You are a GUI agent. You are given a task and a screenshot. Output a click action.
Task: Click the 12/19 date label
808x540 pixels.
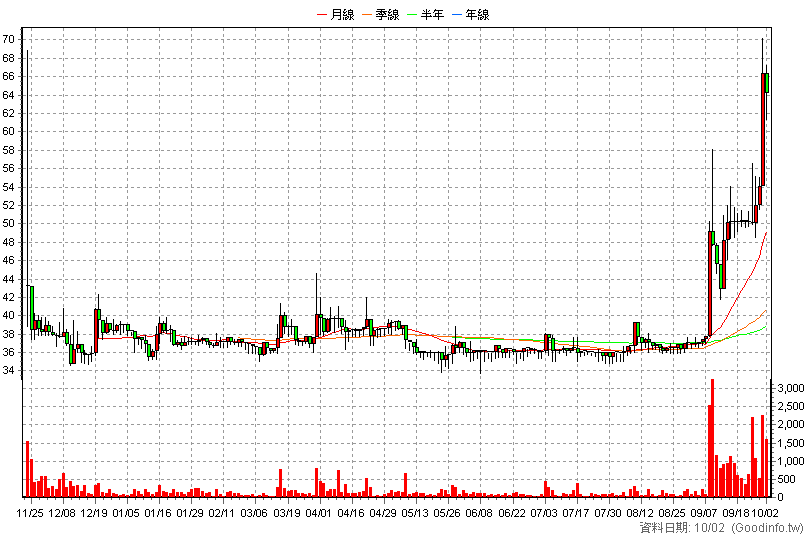coord(94,513)
